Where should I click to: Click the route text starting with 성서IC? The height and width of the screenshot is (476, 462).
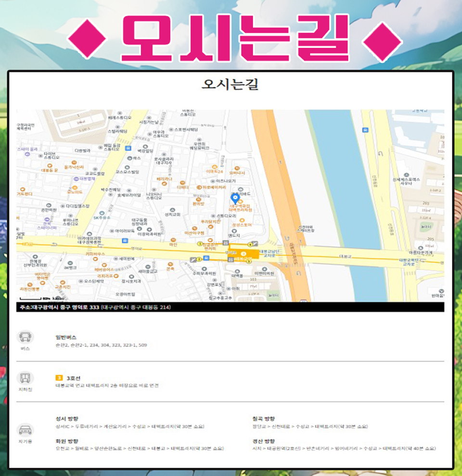tap(130, 426)
